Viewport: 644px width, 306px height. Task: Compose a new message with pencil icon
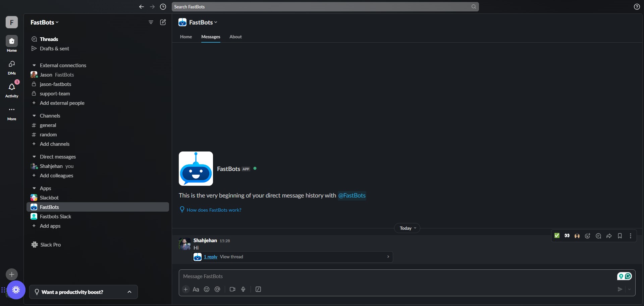163,22
